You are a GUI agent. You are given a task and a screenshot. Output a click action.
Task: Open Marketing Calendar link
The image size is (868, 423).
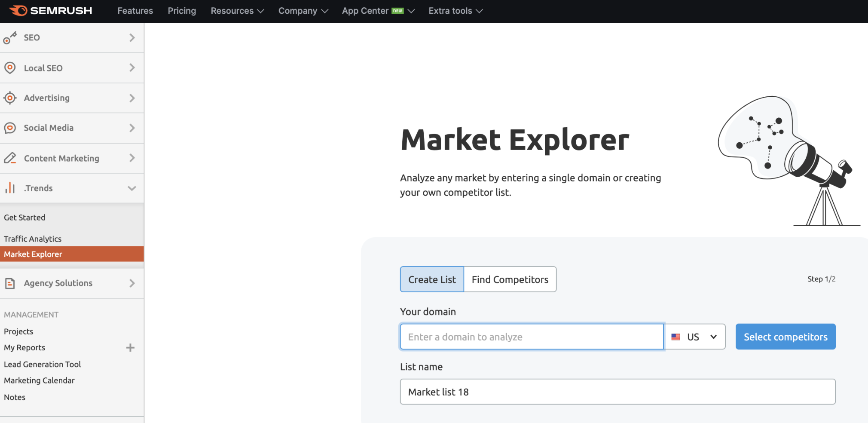pos(39,380)
